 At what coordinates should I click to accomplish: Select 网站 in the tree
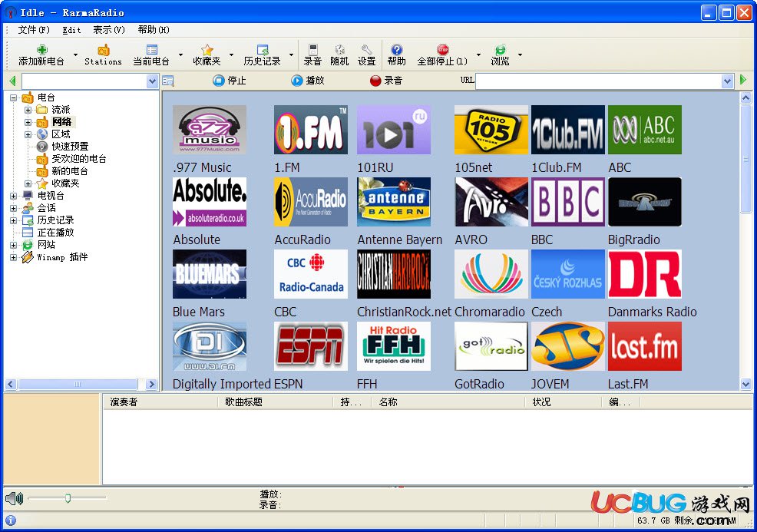click(x=46, y=245)
